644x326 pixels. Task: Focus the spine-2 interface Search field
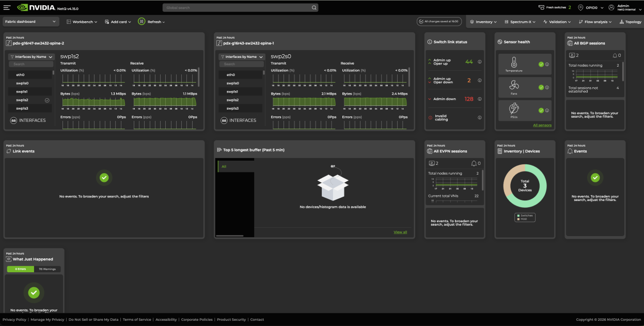[x=31, y=64]
